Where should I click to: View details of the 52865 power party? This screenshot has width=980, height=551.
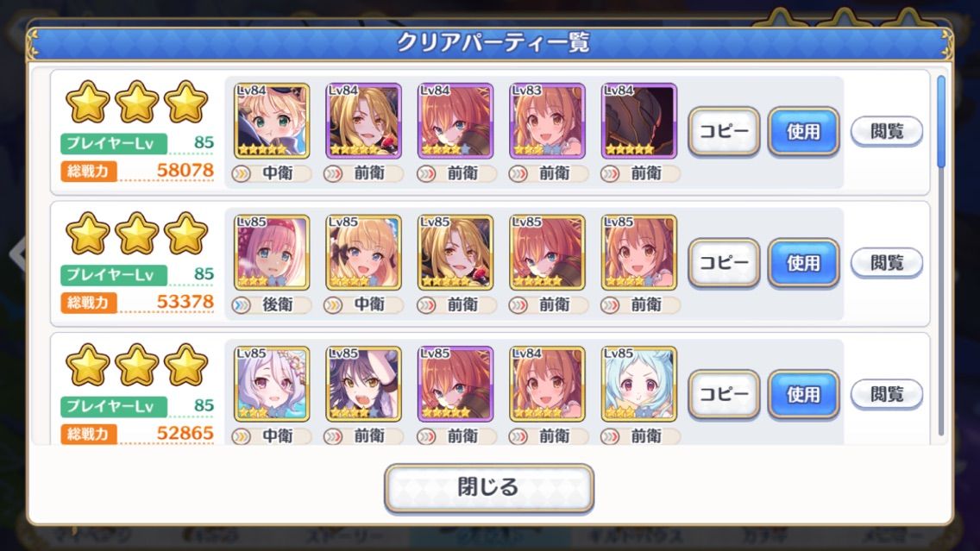coord(886,394)
